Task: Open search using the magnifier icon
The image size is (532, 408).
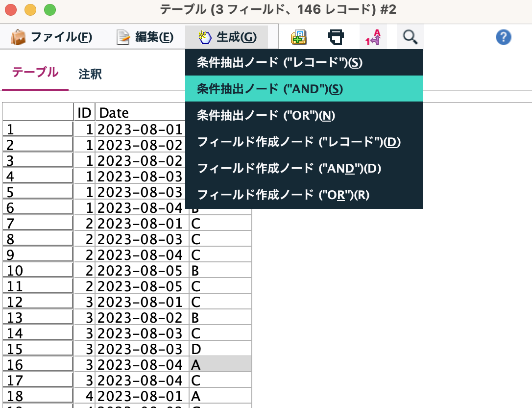Action: 410,37
